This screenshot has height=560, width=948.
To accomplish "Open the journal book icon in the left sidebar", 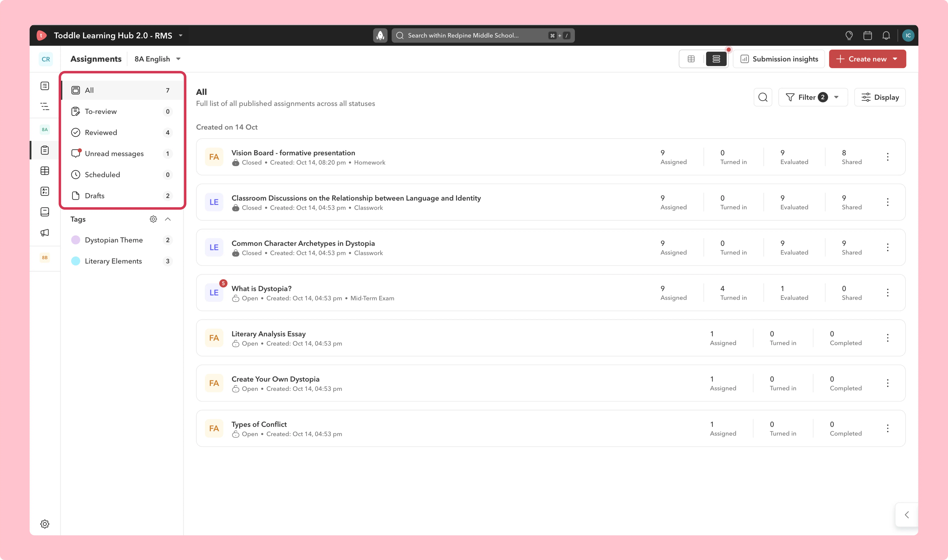I will pos(45,212).
